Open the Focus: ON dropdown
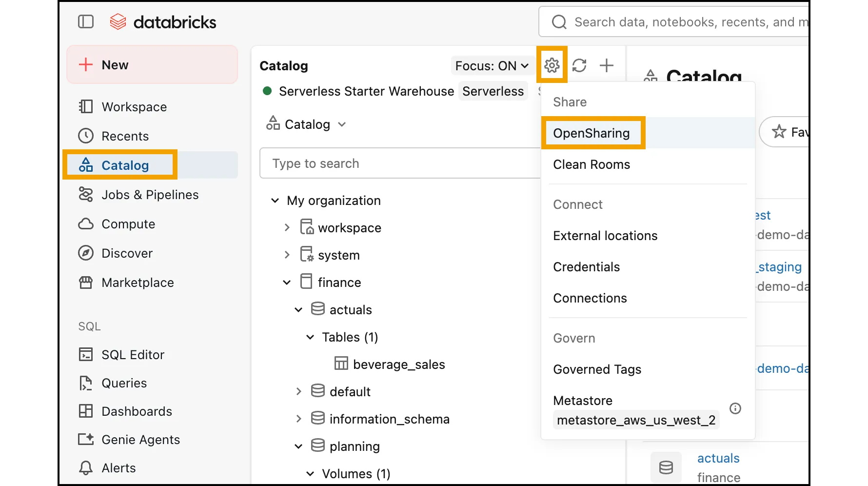Screen dimensions: 868x486 point(492,65)
